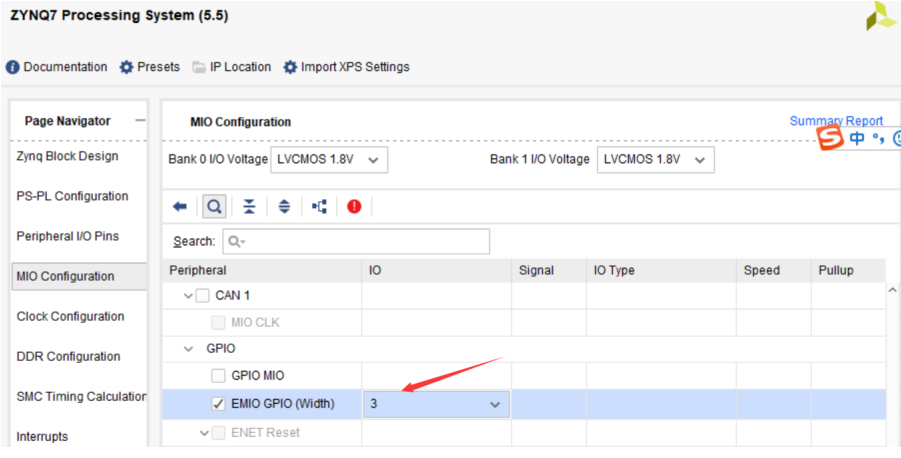Viewport: 901px width, 458px height.
Task: Click the greyed MIO CLK checkbox
Action: [x=218, y=322]
